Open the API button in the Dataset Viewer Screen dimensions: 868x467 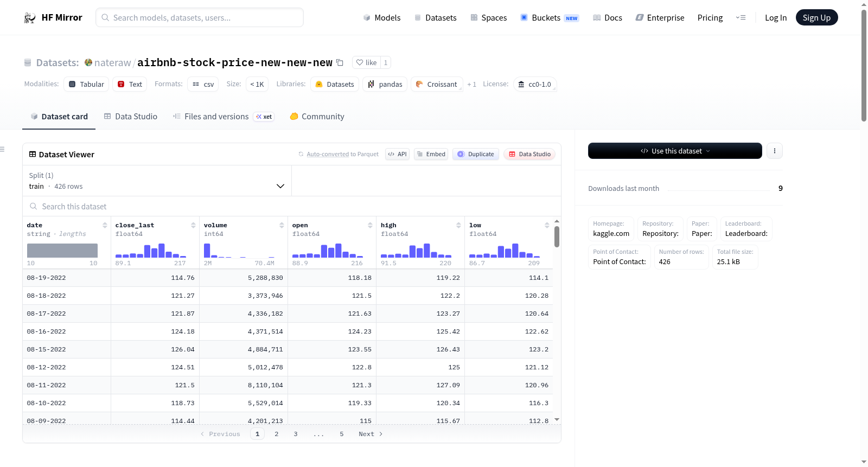[397, 154]
